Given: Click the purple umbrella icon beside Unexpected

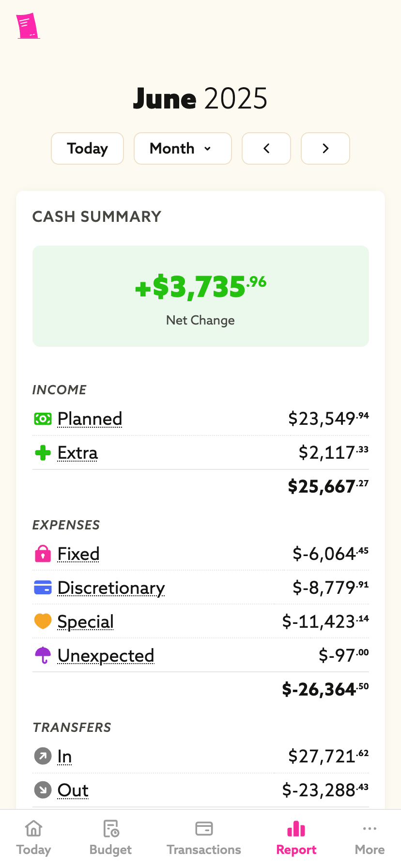Looking at the screenshot, I should pos(43,655).
